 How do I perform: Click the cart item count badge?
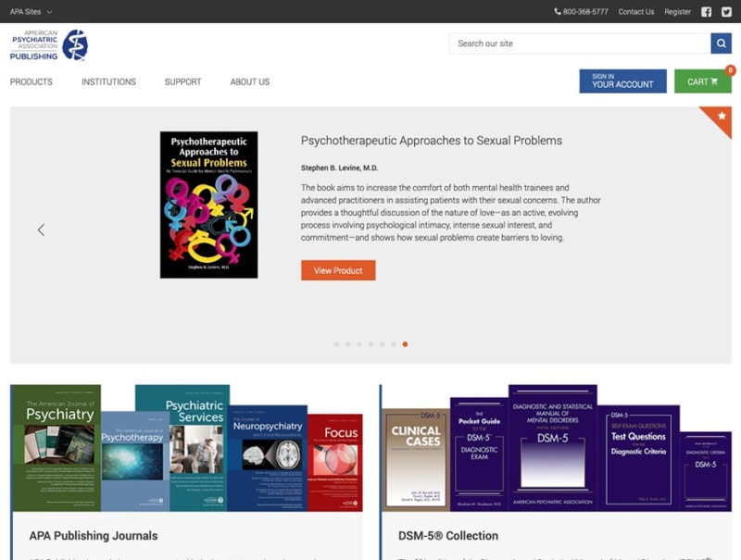(730, 70)
